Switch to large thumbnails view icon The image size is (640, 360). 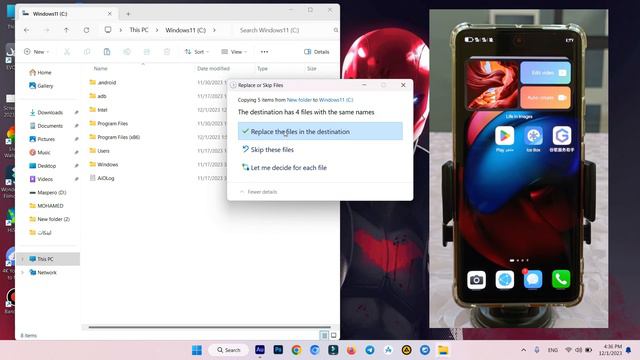coord(333,335)
